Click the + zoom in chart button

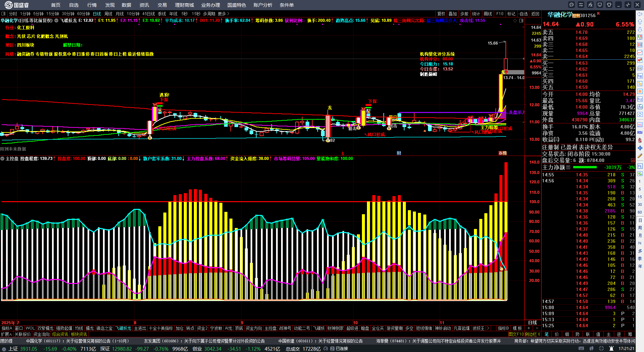click(529, 328)
